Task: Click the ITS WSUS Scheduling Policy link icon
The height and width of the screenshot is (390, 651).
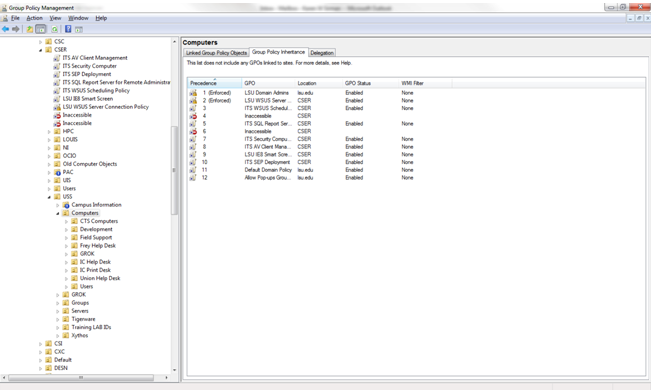Action: [57, 91]
